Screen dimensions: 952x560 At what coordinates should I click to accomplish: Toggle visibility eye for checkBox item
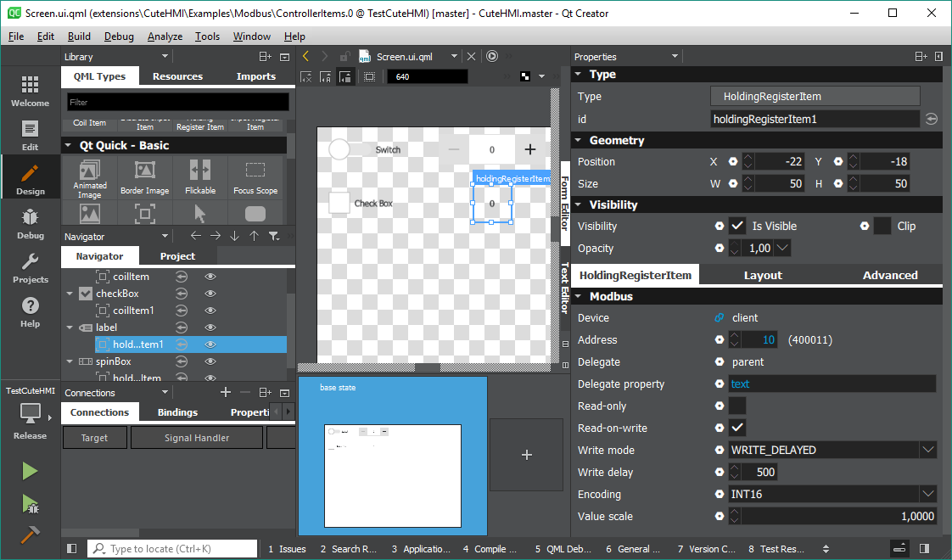pos(210,294)
